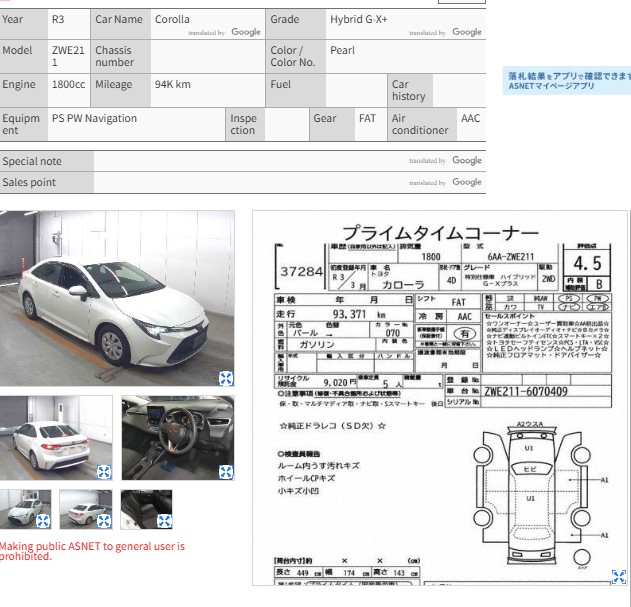
Task: Open the ASNET my page app banner
Action: [x=567, y=81]
